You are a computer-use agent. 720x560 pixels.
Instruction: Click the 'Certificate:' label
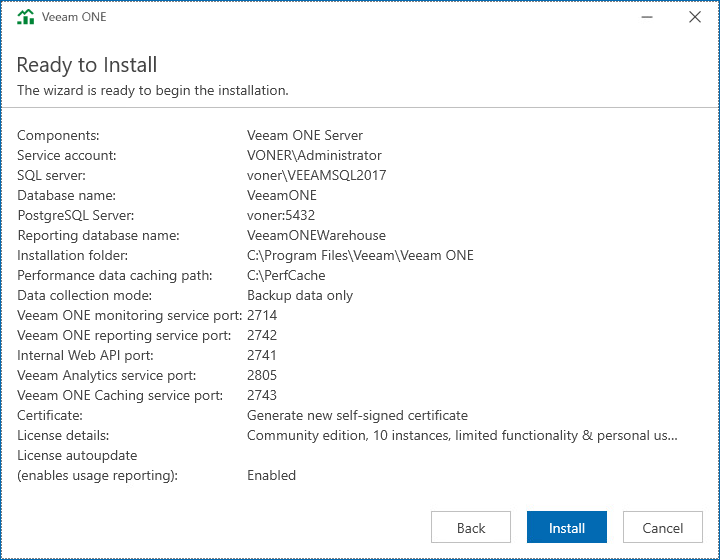click(50, 415)
